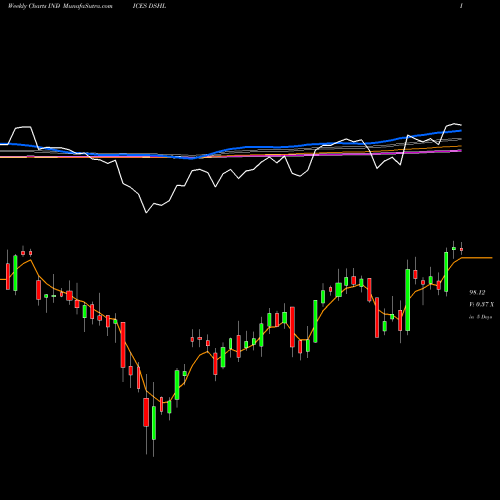Click the price value '98.12'
Viewport: 500px width, 500px height.
click(x=477, y=293)
